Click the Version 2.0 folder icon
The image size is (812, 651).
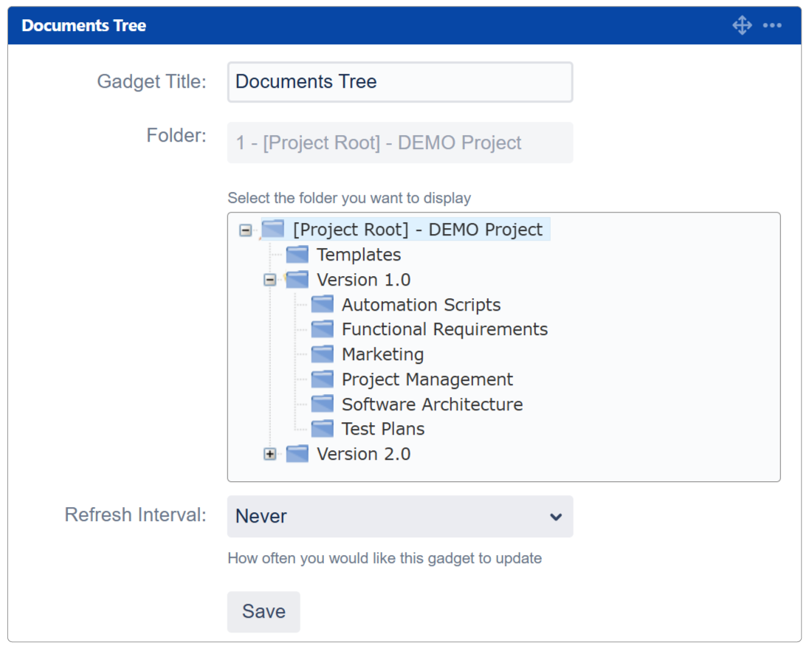[x=297, y=454]
